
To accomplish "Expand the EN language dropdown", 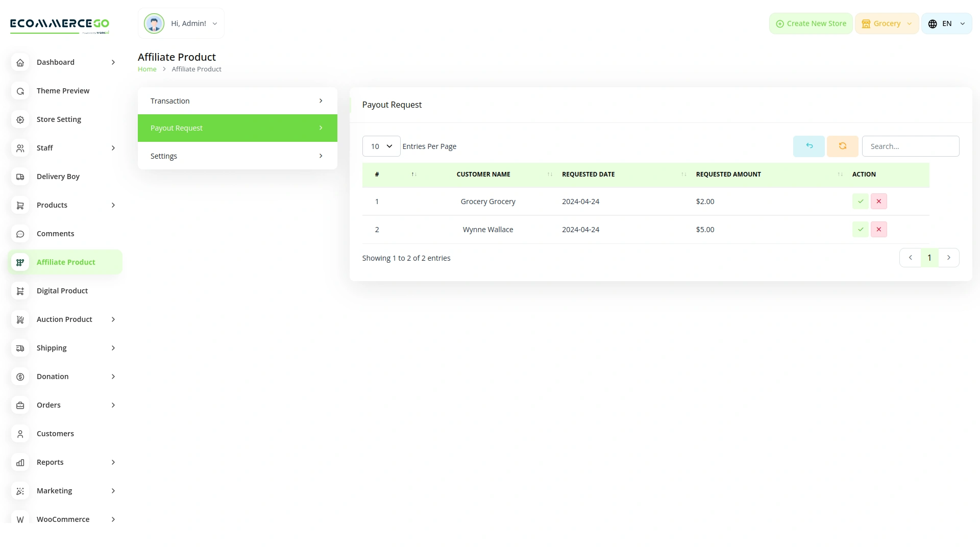I will tap(946, 23).
